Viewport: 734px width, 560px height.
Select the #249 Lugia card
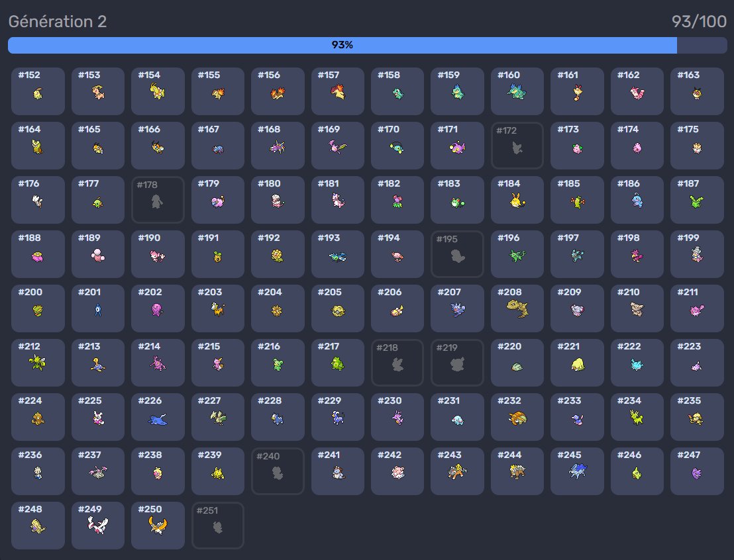click(98, 526)
